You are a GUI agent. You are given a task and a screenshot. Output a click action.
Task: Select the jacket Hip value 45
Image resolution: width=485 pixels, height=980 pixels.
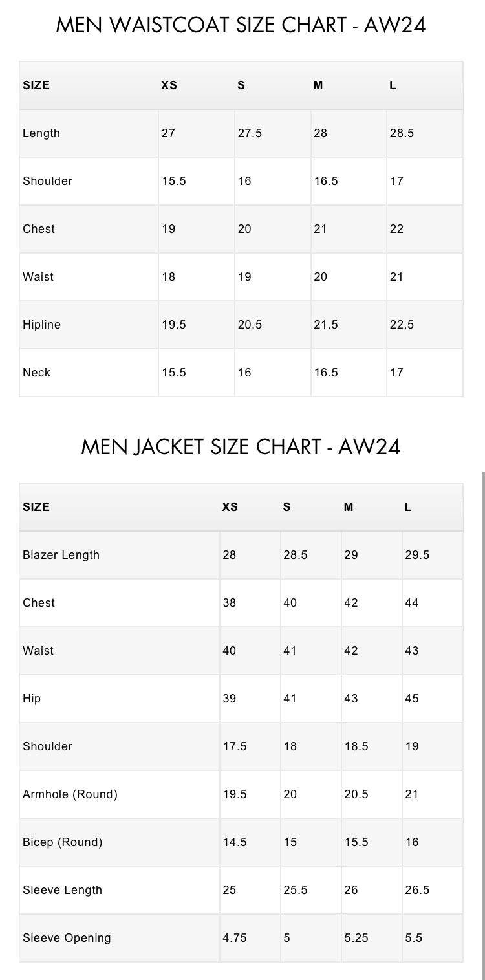(412, 699)
